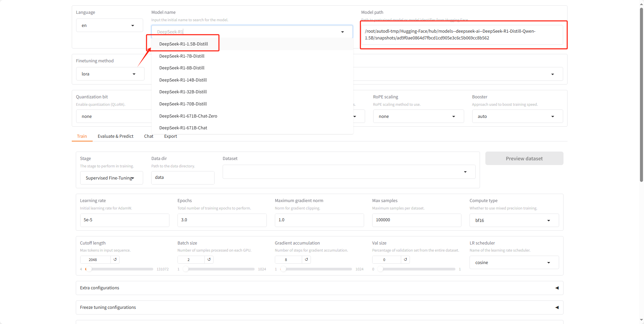Screen dimensions: 644x324
Task: Adjust the Batch size slider
Action: [218, 269]
